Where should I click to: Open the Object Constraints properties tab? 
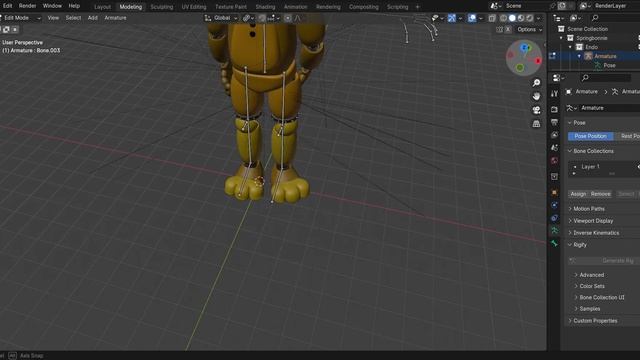click(554, 218)
